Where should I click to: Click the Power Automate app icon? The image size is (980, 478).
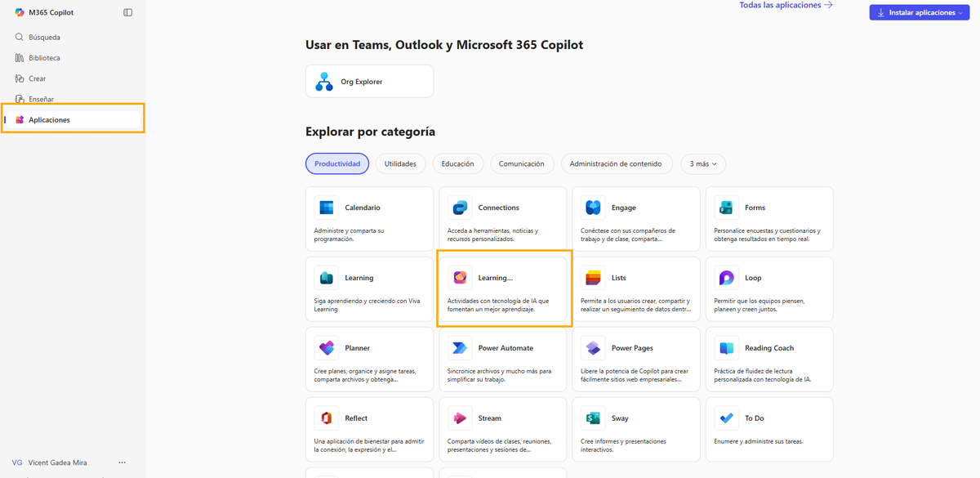pos(459,348)
